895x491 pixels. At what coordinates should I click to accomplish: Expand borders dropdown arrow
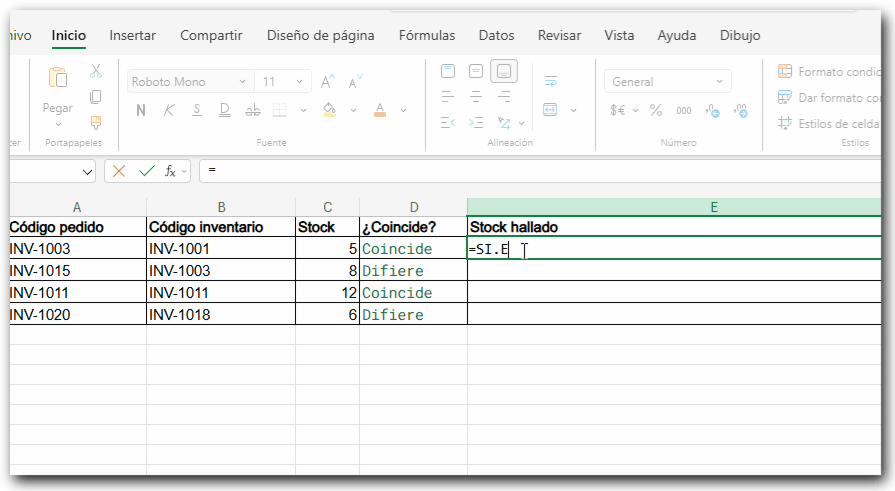tap(304, 110)
